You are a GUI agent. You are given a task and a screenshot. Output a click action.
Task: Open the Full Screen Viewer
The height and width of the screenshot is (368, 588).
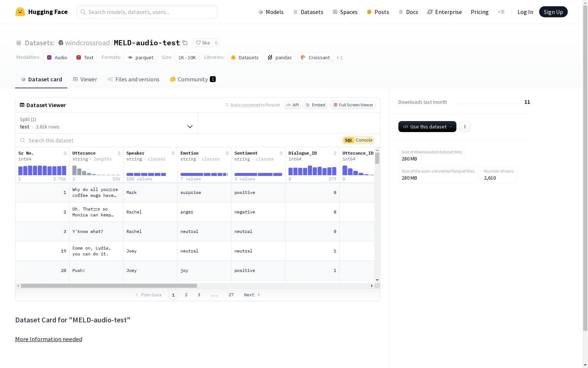click(x=353, y=105)
